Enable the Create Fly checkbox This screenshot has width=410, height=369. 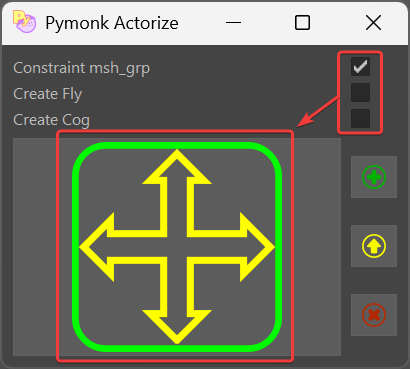click(x=360, y=92)
